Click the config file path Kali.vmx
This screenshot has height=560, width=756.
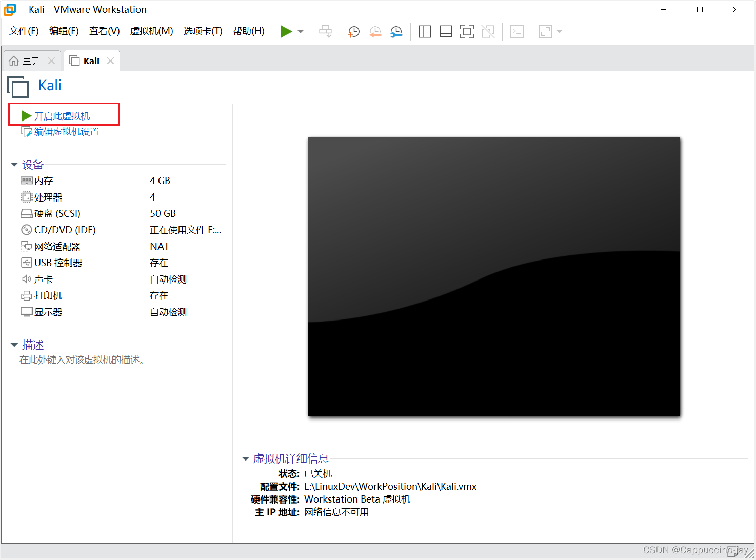[x=390, y=486]
